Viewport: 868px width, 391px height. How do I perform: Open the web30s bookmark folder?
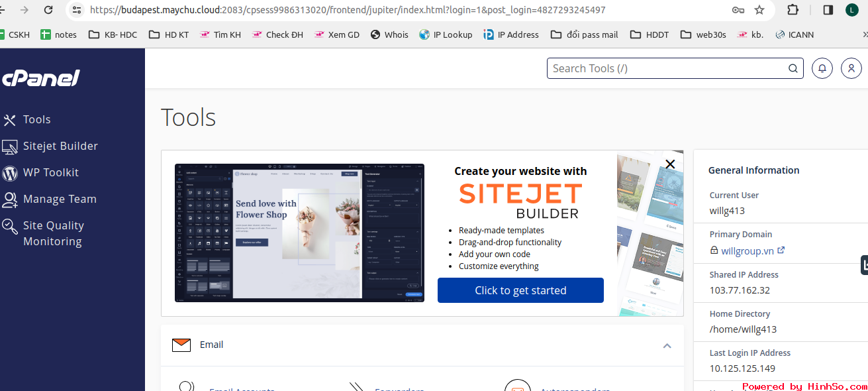tap(703, 34)
